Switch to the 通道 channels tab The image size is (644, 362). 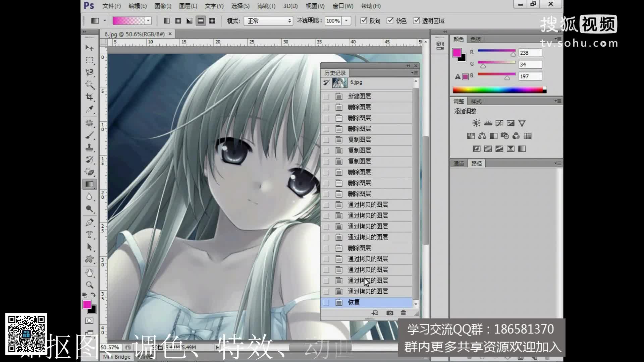coord(459,164)
